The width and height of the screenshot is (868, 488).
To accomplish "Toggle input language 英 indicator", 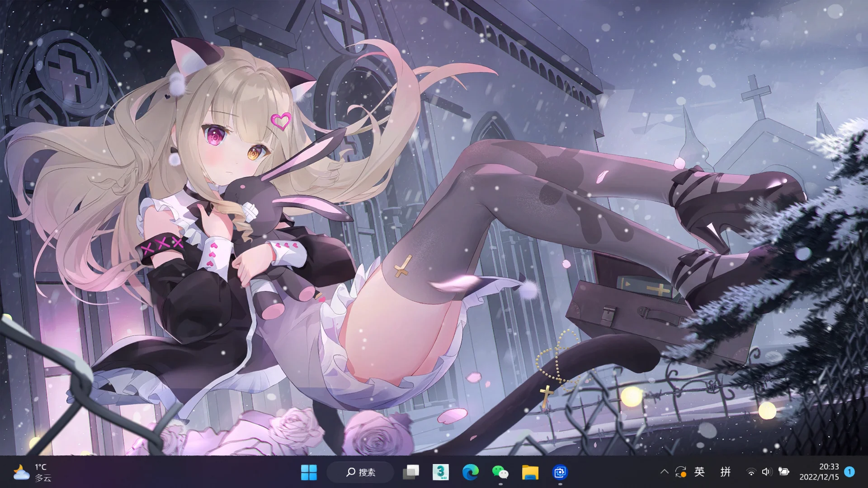I will [699, 472].
